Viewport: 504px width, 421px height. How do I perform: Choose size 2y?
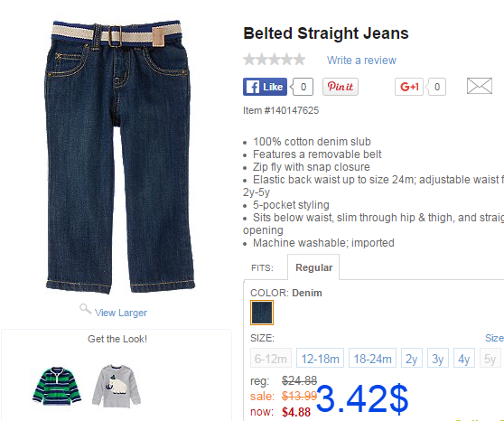[x=412, y=358]
